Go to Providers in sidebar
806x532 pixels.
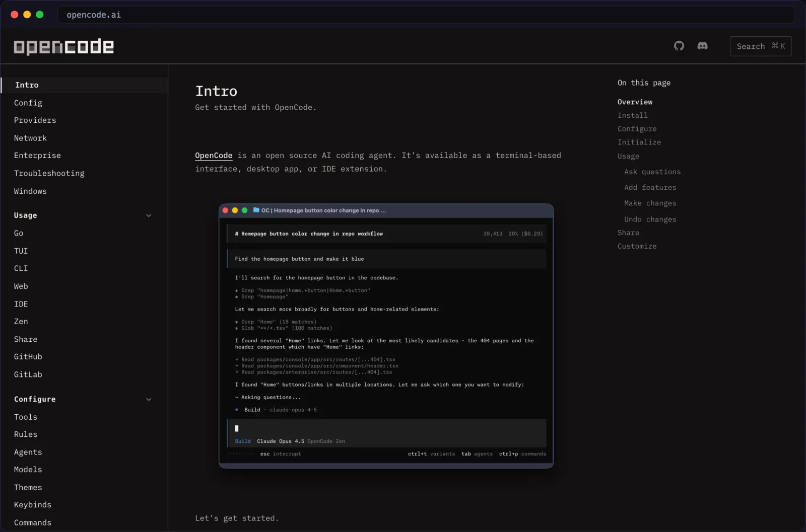coord(35,120)
